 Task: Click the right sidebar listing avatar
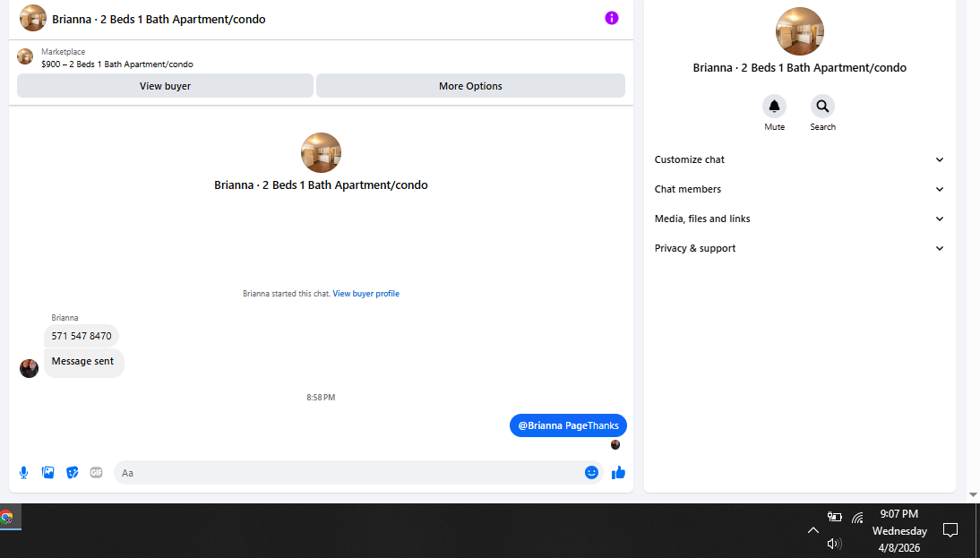click(799, 31)
